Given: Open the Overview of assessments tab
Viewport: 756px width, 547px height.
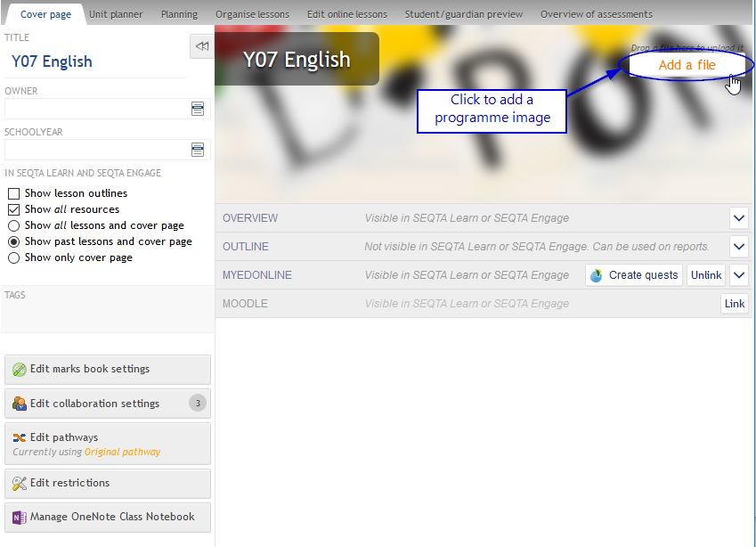Looking at the screenshot, I should (x=596, y=14).
